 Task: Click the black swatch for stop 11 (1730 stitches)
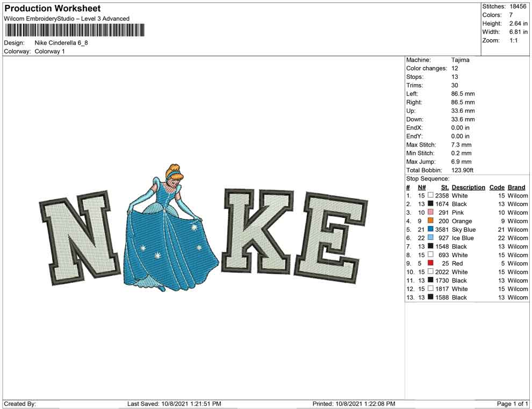click(430, 280)
